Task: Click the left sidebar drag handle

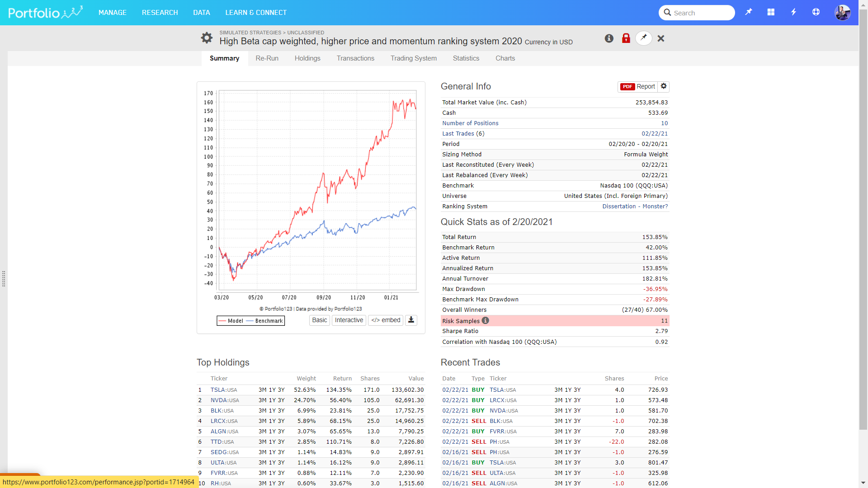Action: pyautogui.click(x=4, y=279)
